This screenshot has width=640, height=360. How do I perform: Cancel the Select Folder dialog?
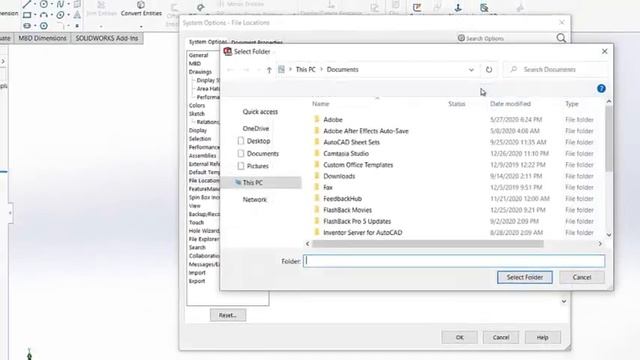click(x=582, y=277)
